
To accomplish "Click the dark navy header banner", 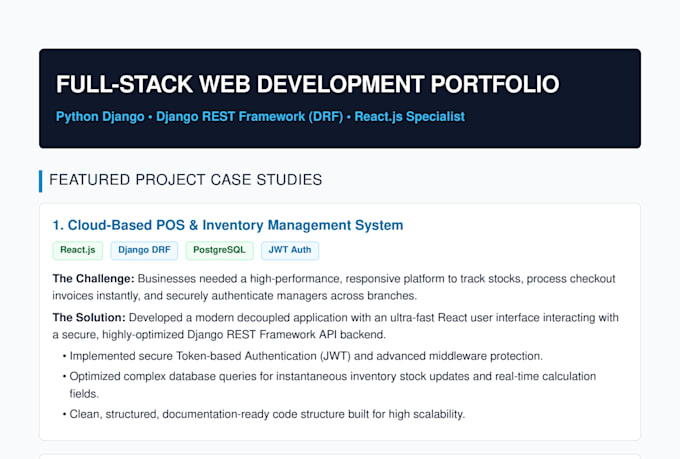I will [340, 98].
